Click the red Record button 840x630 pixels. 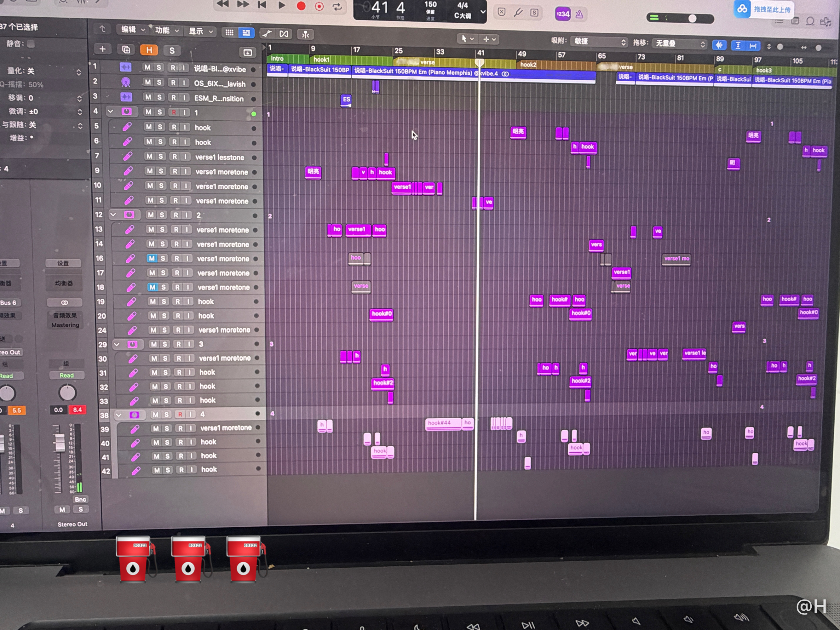301,6
